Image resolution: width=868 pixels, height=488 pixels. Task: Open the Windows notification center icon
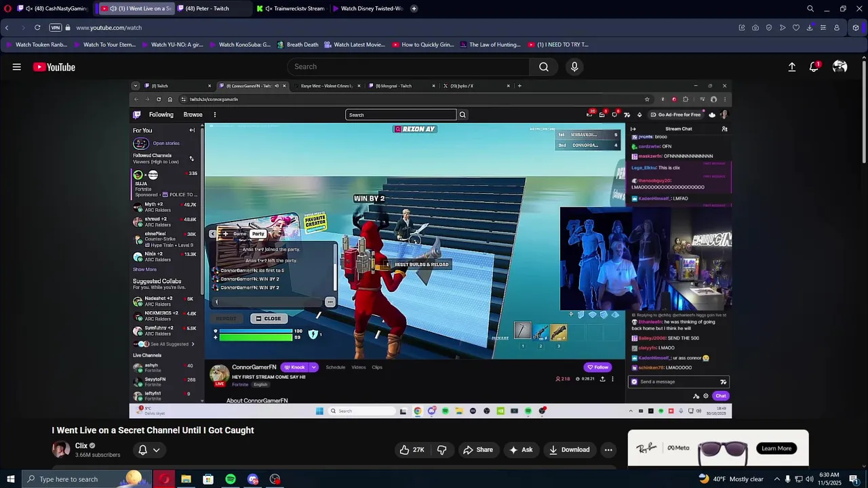pos(854,479)
